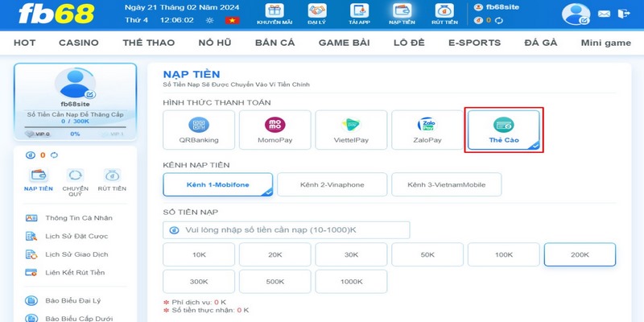Select sidebar Chuyển Quỹ transfer icon
The image size is (644, 322).
click(x=75, y=175)
